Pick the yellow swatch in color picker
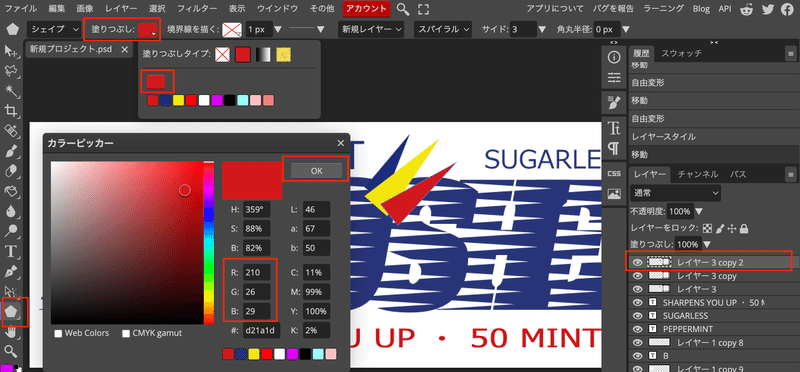This screenshot has width=800, height=372. [254, 354]
